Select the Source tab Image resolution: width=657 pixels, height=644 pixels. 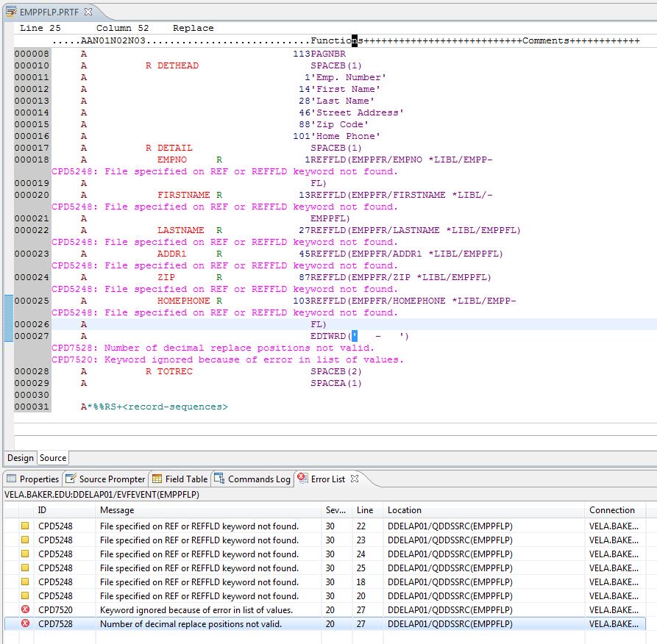coord(53,458)
